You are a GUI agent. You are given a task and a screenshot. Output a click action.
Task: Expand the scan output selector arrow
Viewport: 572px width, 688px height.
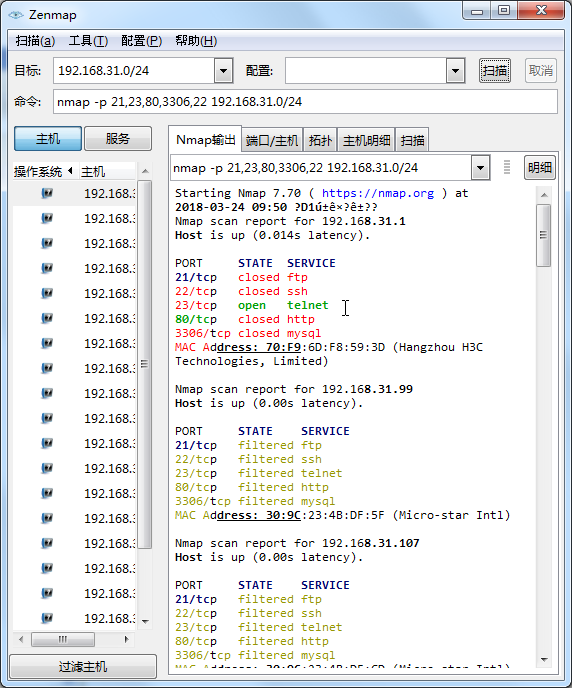481,168
